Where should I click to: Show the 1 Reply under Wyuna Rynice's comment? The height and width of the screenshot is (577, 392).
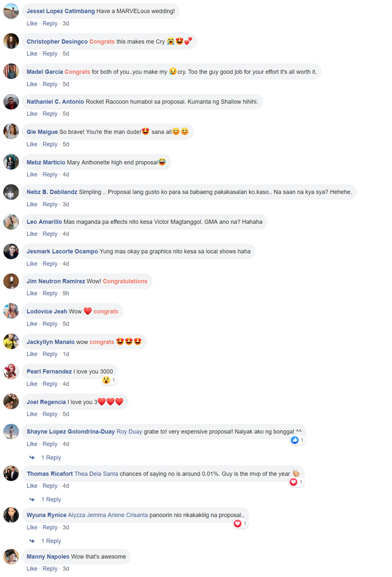51,541
